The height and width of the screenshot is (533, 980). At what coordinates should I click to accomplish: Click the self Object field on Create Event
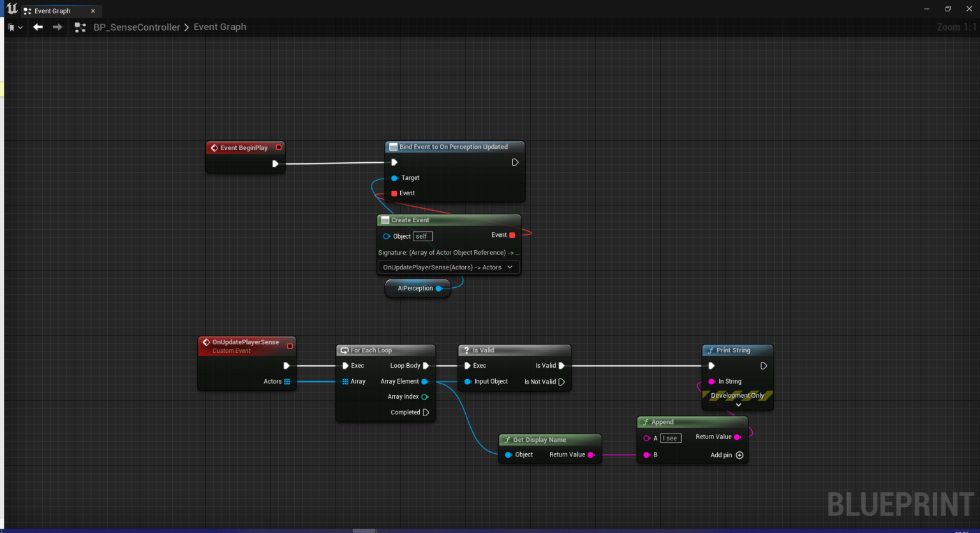pos(422,236)
